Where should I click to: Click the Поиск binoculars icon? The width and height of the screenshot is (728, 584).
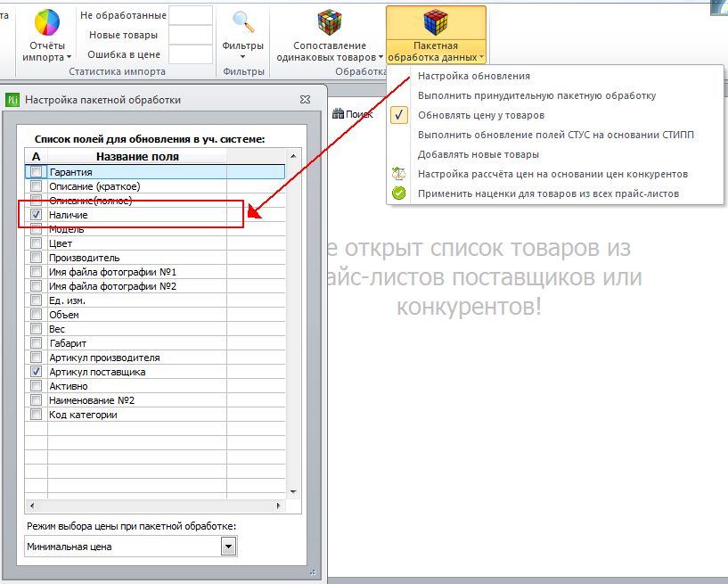tap(338, 114)
